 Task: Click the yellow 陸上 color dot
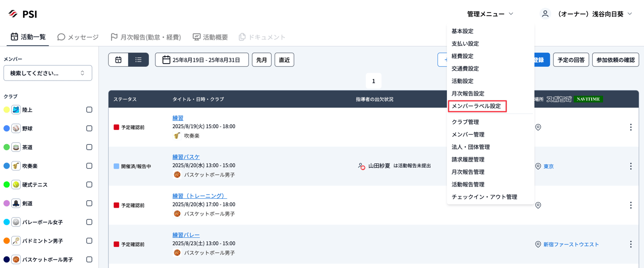(7, 110)
